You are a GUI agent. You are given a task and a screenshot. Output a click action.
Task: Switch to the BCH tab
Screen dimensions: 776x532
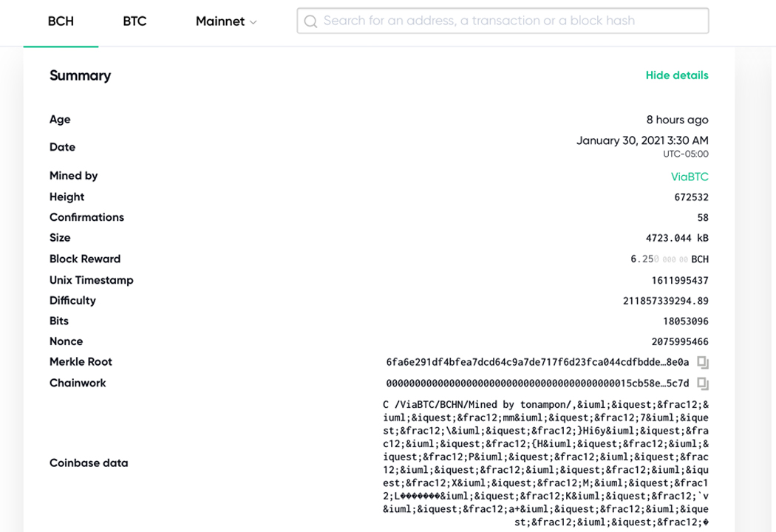pos(61,21)
